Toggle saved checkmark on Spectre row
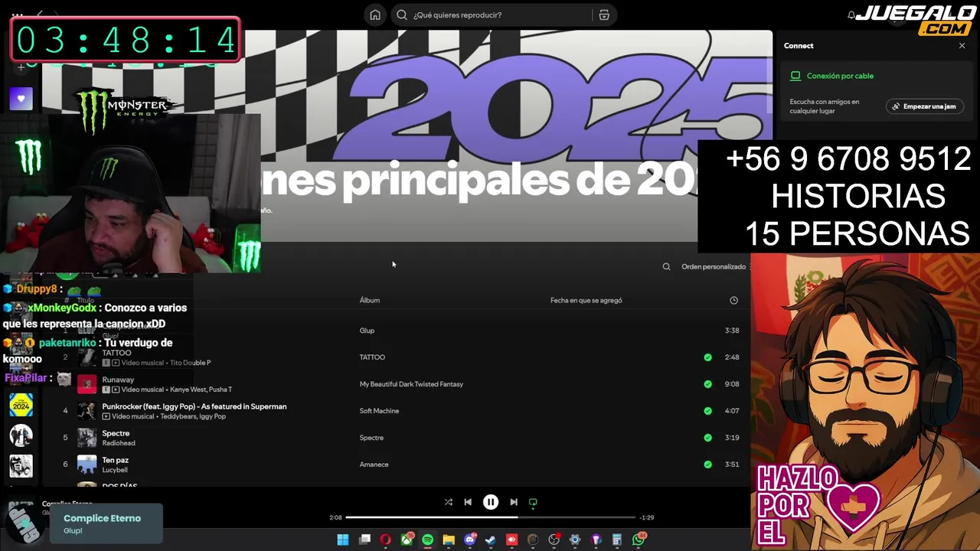This screenshot has height=551, width=980. pos(707,438)
